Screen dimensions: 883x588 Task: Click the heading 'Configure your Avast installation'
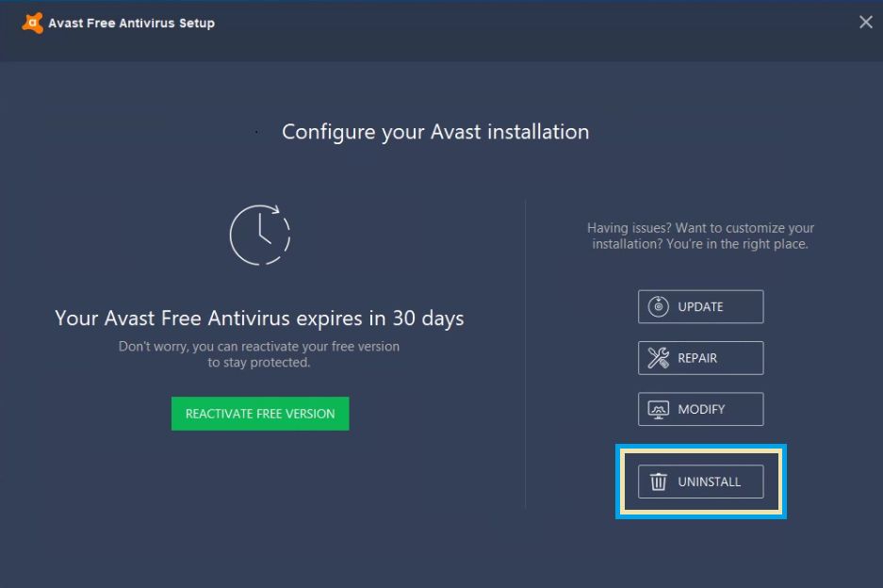click(435, 132)
